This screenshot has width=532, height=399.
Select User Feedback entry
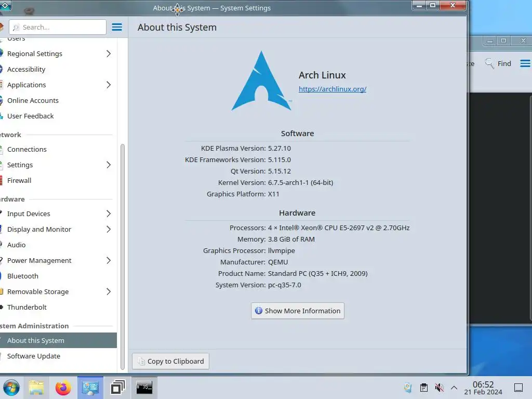[58, 116]
